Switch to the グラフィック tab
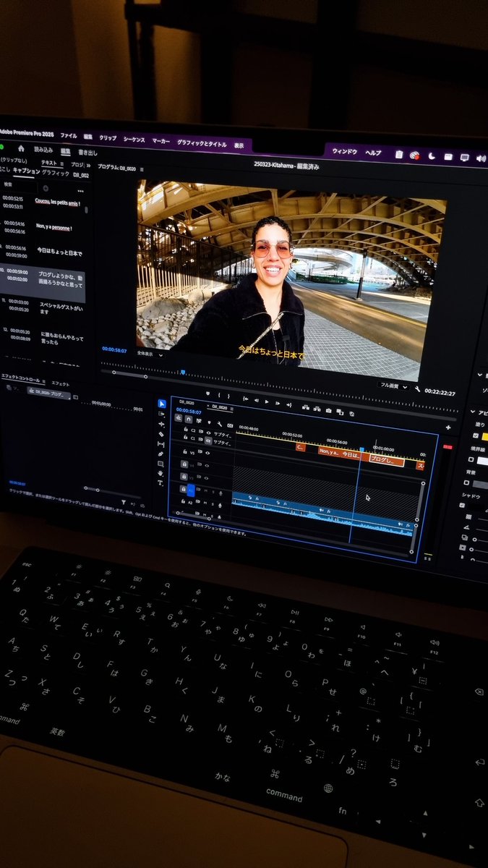Screen dimensions: 488x868 56,173
